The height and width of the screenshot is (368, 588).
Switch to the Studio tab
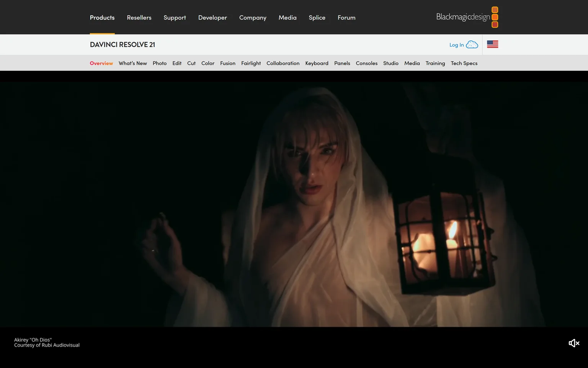pyautogui.click(x=391, y=63)
